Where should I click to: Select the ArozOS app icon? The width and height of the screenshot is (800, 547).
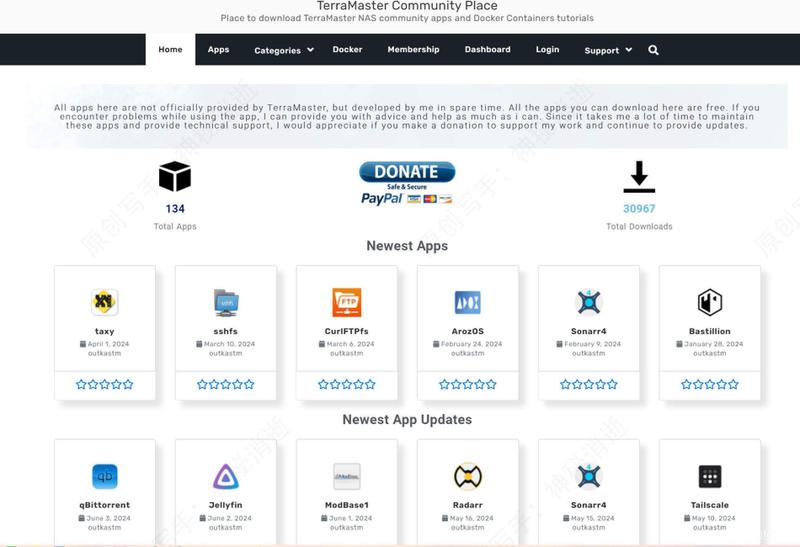(x=467, y=302)
